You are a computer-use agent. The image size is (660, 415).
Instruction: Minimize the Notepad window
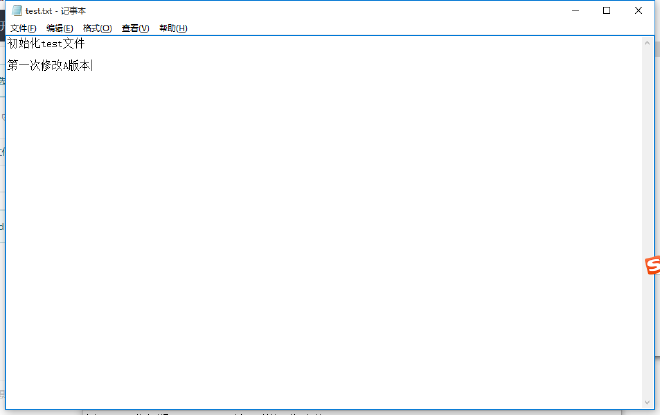point(576,10)
